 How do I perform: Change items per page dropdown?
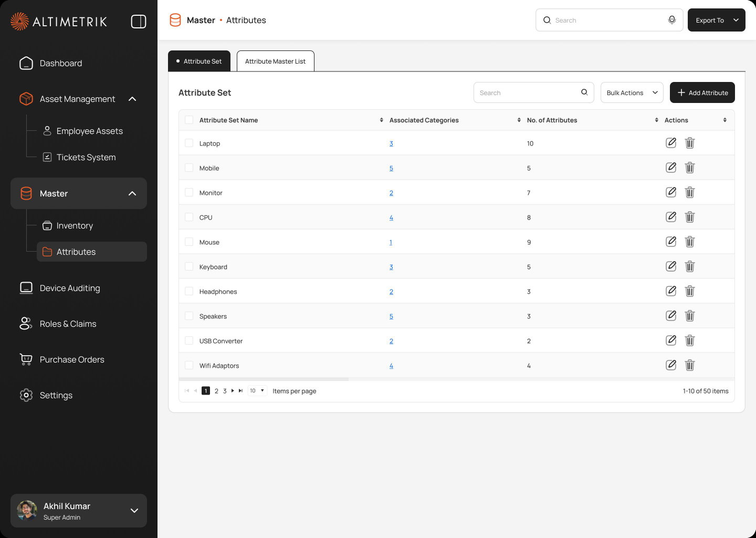(257, 391)
